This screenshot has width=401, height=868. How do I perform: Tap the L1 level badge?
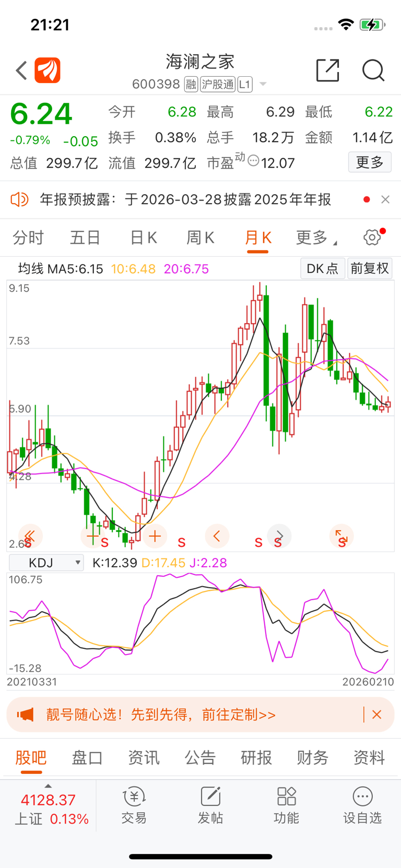(x=245, y=84)
